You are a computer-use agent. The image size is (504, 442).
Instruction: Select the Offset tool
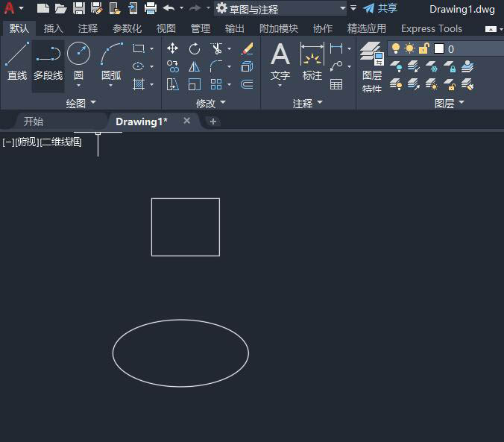(247, 84)
